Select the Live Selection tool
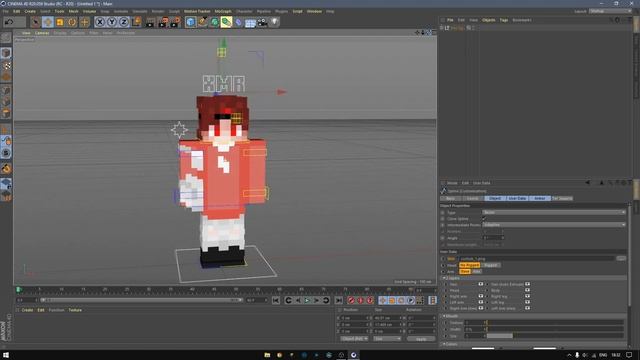640x360 pixels. click(36, 22)
